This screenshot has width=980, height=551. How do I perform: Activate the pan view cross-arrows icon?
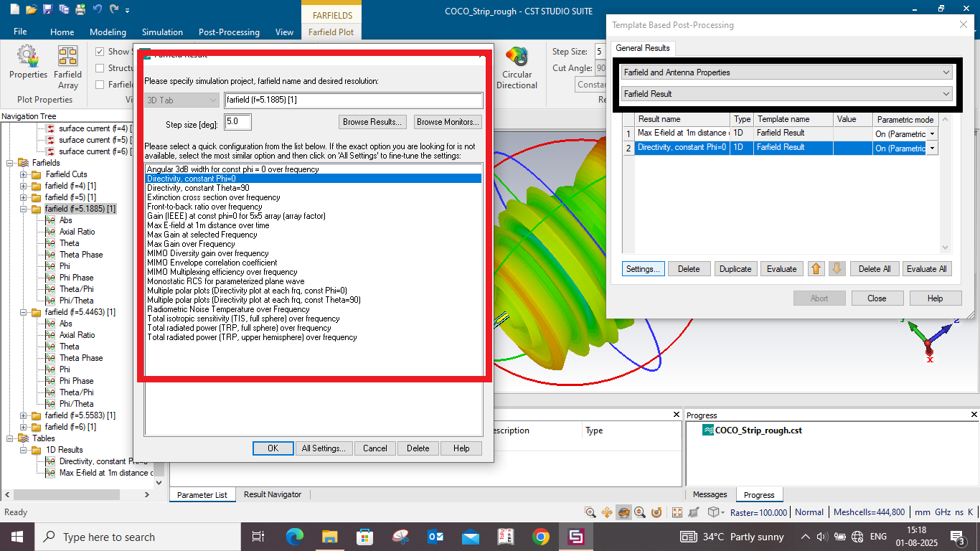pos(607,512)
